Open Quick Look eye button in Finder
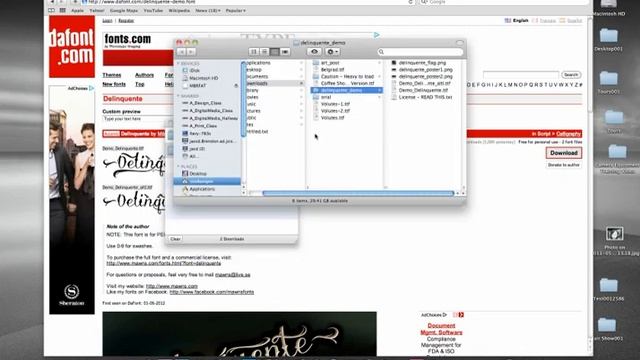 pos(314,52)
